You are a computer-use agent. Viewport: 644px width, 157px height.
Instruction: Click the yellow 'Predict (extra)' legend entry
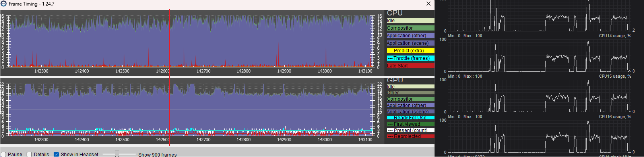410,51
